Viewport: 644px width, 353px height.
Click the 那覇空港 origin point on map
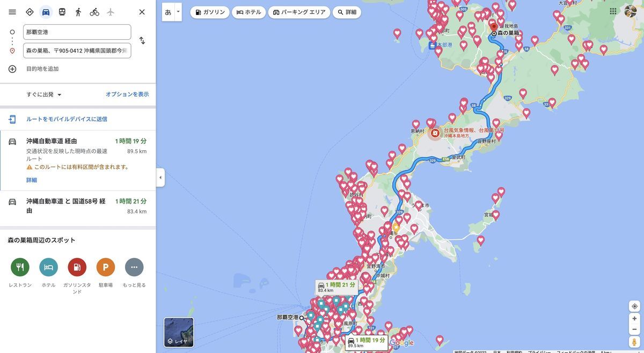[x=302, y=318]
